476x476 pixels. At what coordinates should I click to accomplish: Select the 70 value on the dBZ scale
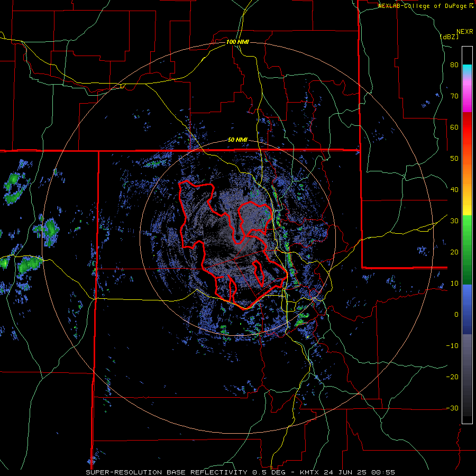point(454,96)
